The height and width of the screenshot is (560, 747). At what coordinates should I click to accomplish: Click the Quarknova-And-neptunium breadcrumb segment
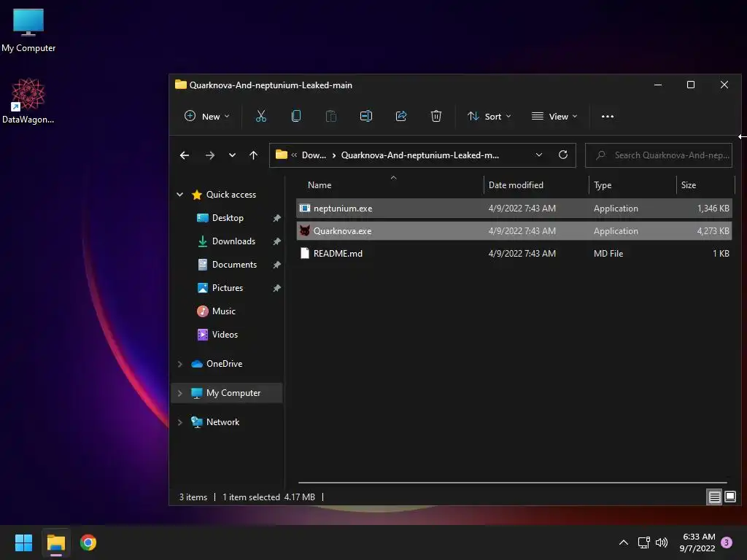(420, 155)
